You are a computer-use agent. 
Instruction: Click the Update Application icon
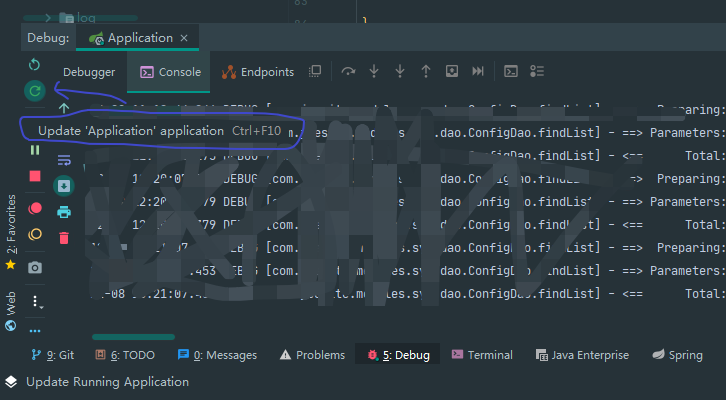[35, 91]
